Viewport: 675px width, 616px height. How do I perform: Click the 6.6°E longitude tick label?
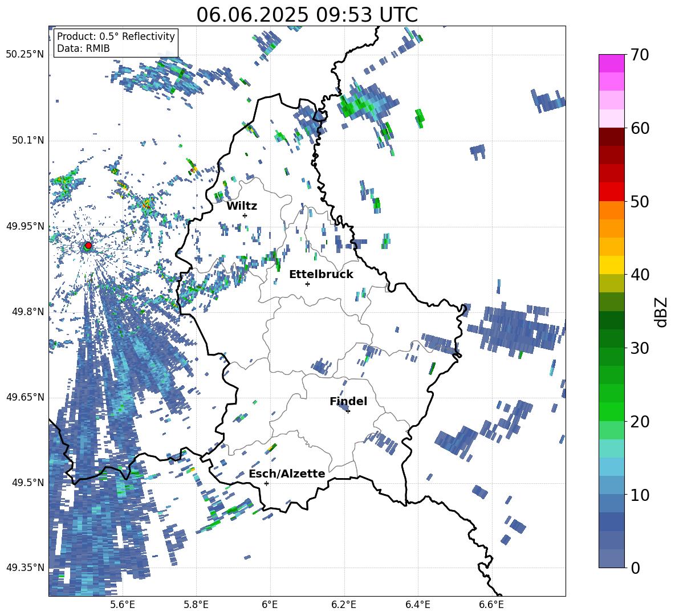pyautogui.click(x=491, y=605)
